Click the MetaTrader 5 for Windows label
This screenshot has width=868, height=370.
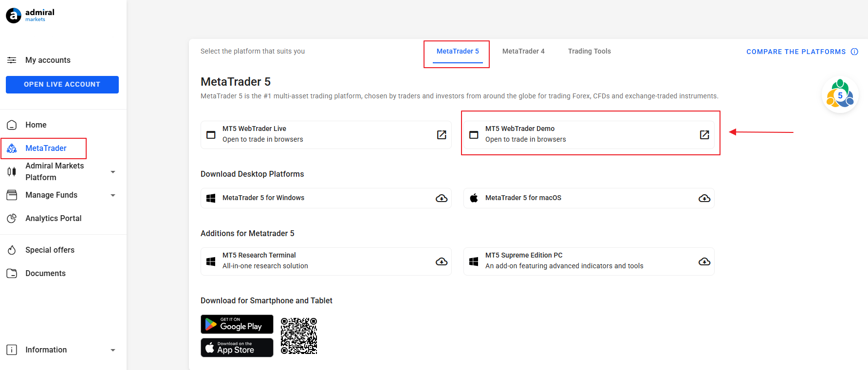pyautogui.click(x=263, y=198)
